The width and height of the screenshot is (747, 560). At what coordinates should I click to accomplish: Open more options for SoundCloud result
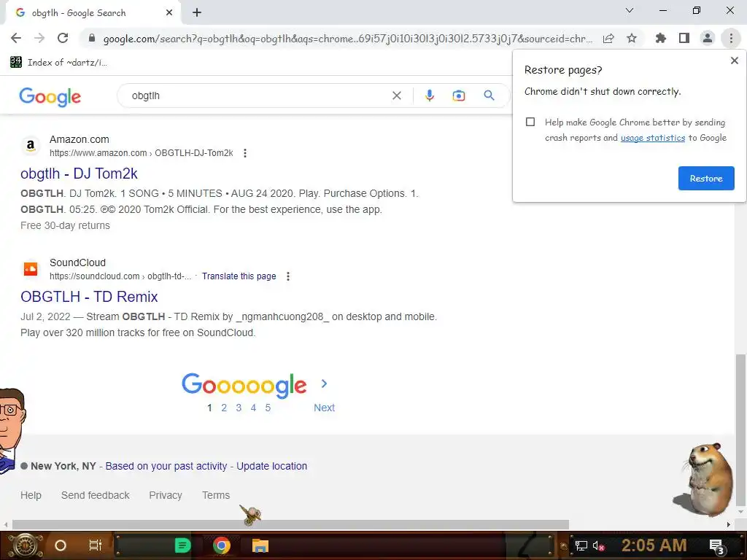pyautogui.click(x=287, y=276)
